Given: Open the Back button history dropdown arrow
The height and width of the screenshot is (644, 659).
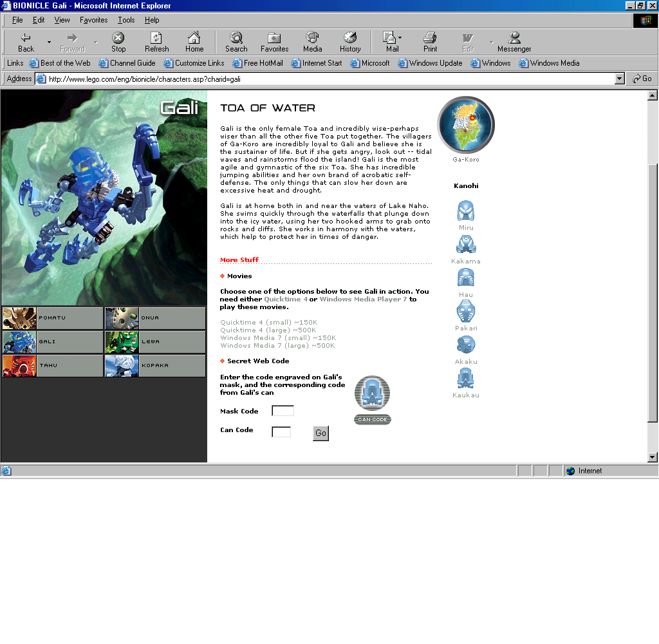Looking at the screenshot, I should tap(49, 42).
